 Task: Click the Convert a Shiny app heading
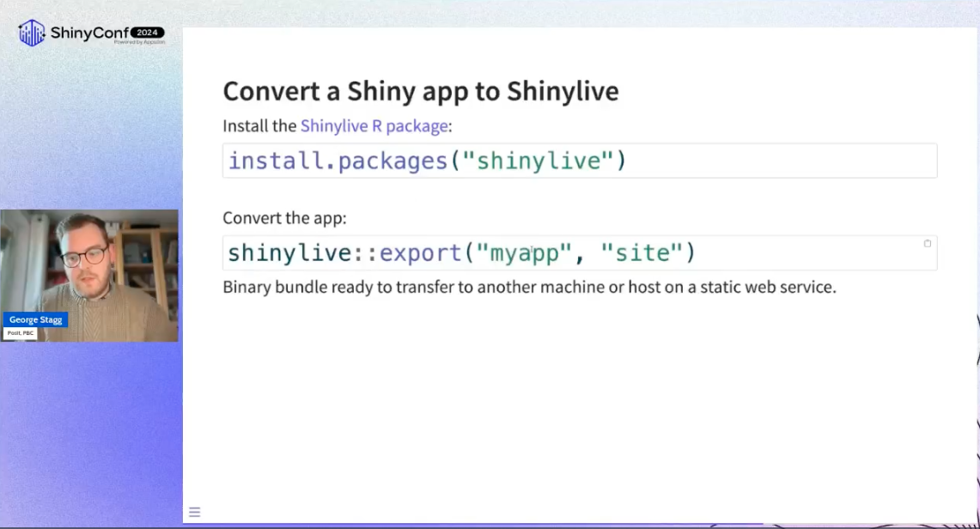(421, 91)
